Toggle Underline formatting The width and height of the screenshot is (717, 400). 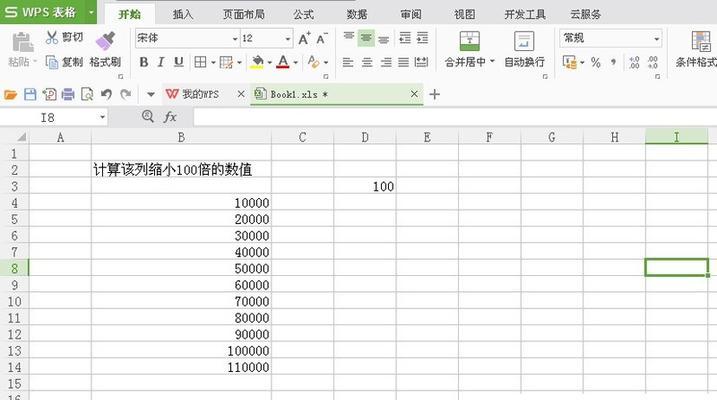[178, 62]
